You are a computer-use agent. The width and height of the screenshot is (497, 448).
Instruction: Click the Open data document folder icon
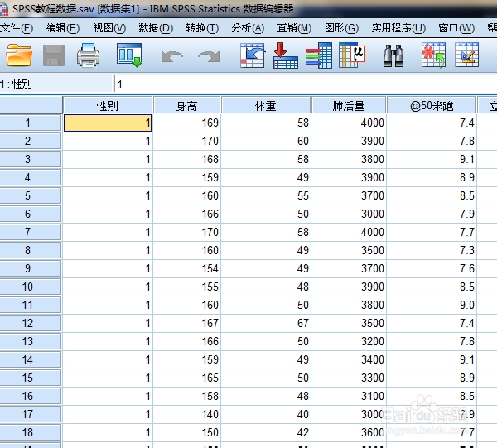click(19, 55)
